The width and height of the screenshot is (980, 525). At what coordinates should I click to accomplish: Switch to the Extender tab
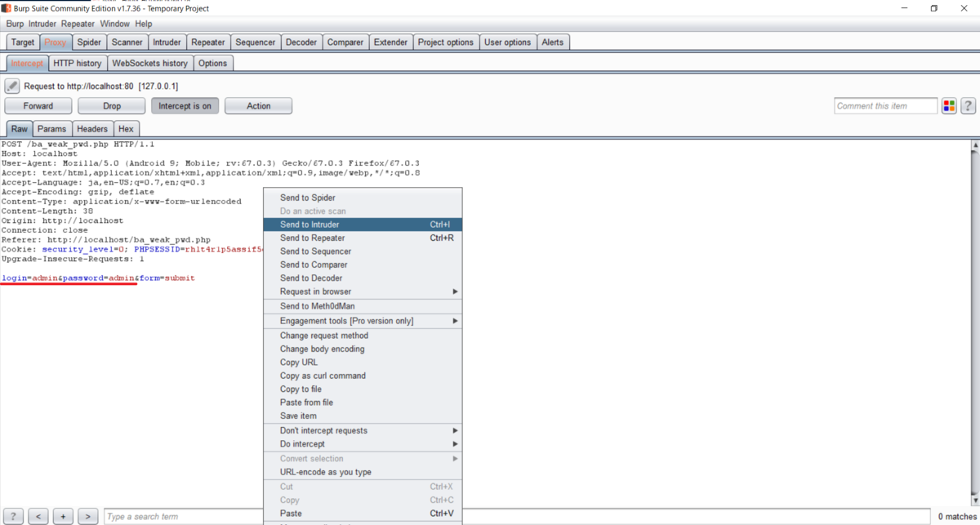(391, 42)
